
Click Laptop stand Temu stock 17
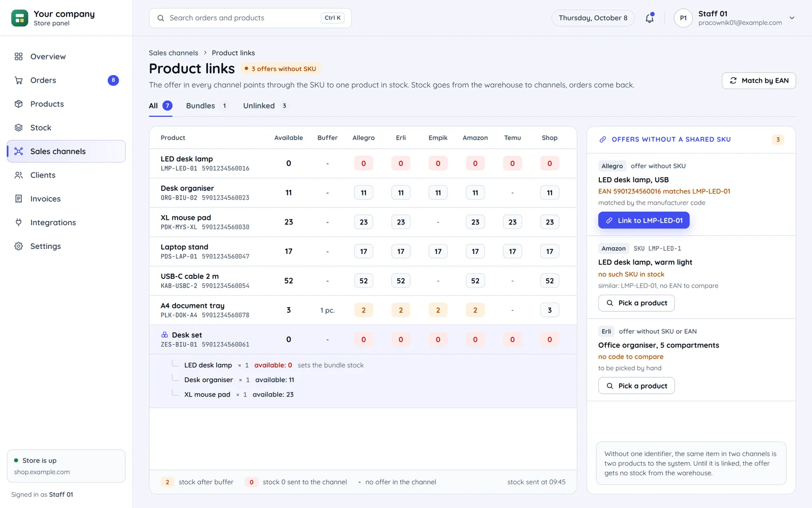[x=513, y=251]
